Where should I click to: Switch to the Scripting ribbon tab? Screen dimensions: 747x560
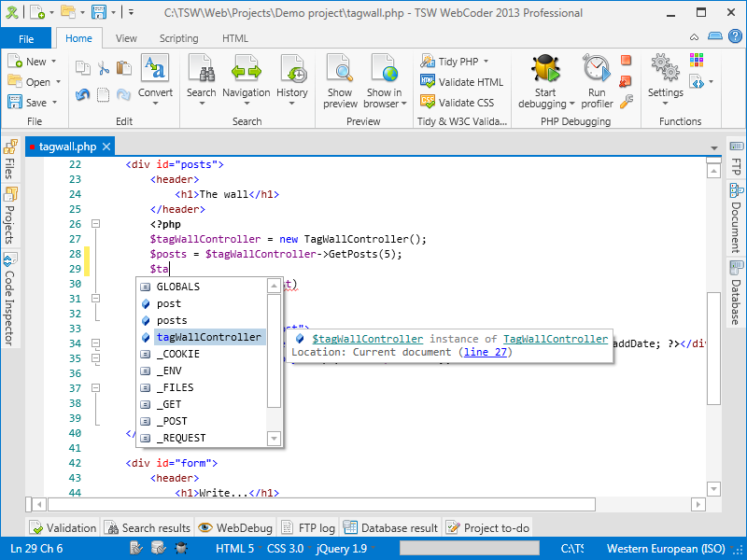pyautogui.click(x=178, y=38)
